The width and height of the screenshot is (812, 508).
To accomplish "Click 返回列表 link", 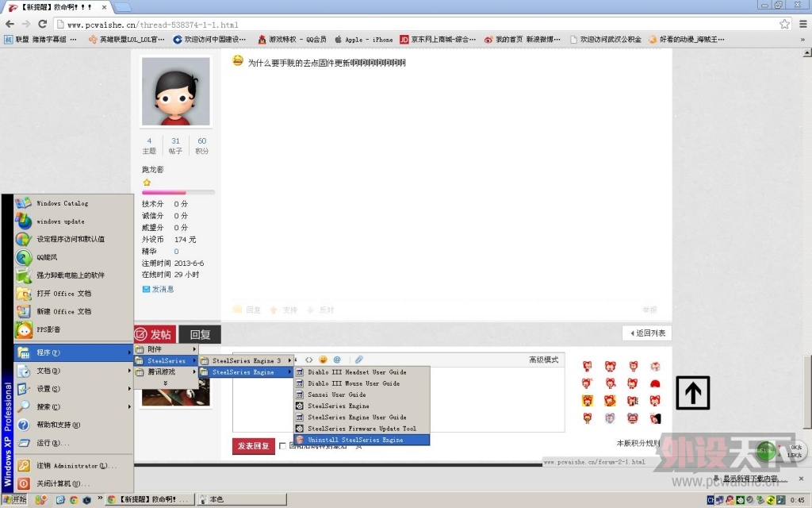I will (647, 333).
